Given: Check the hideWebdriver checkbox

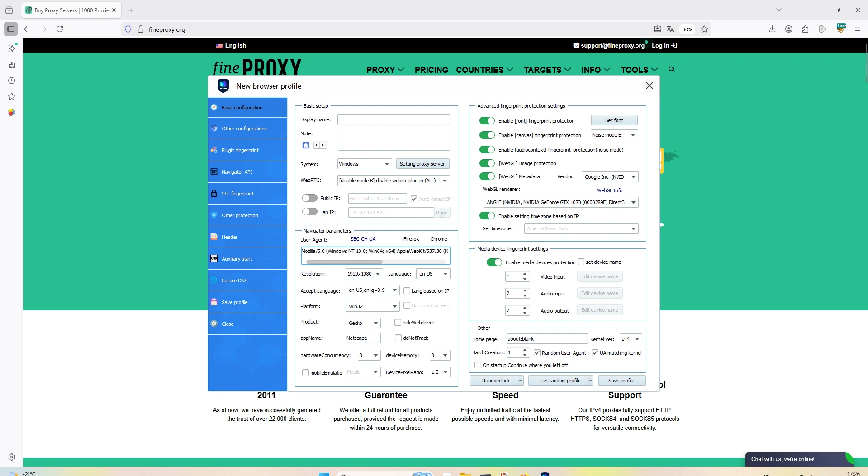Looking at the screenshot, I should pos(398,323).
